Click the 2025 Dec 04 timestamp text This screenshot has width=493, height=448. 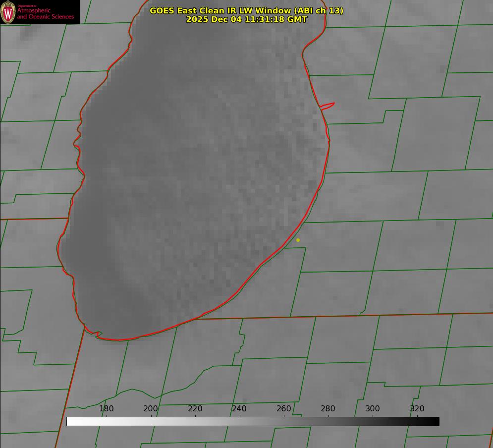247,19
